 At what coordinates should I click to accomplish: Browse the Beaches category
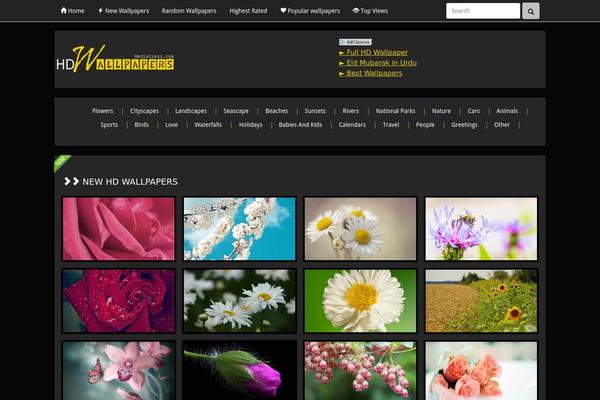pos(276,111)
